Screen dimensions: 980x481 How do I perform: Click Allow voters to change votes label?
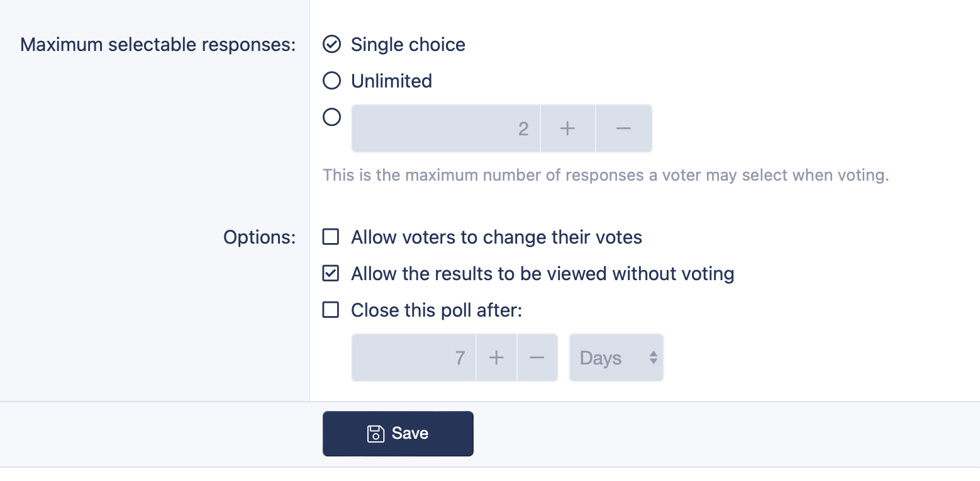(x=496, y=237)
